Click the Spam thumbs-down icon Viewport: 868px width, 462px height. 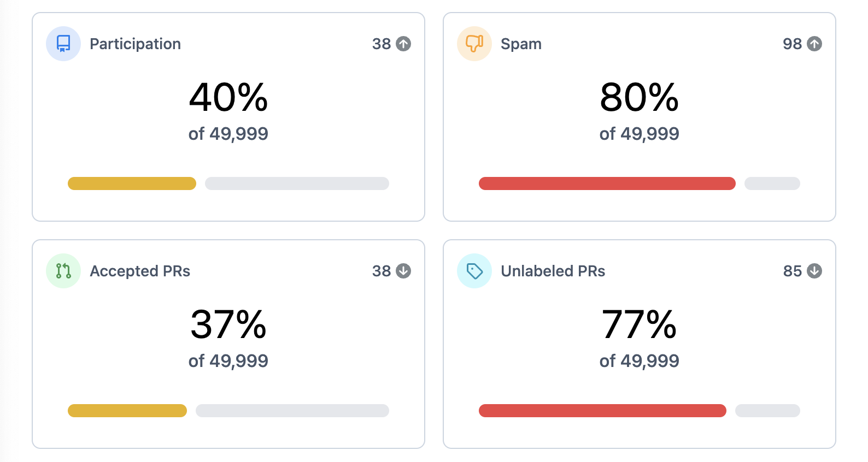tap(474, 43)
